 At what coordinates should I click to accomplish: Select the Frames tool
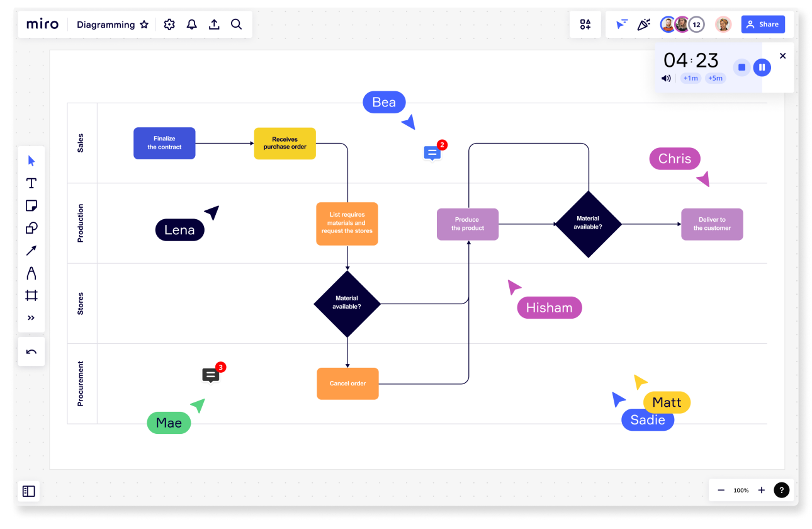point(31,295)
